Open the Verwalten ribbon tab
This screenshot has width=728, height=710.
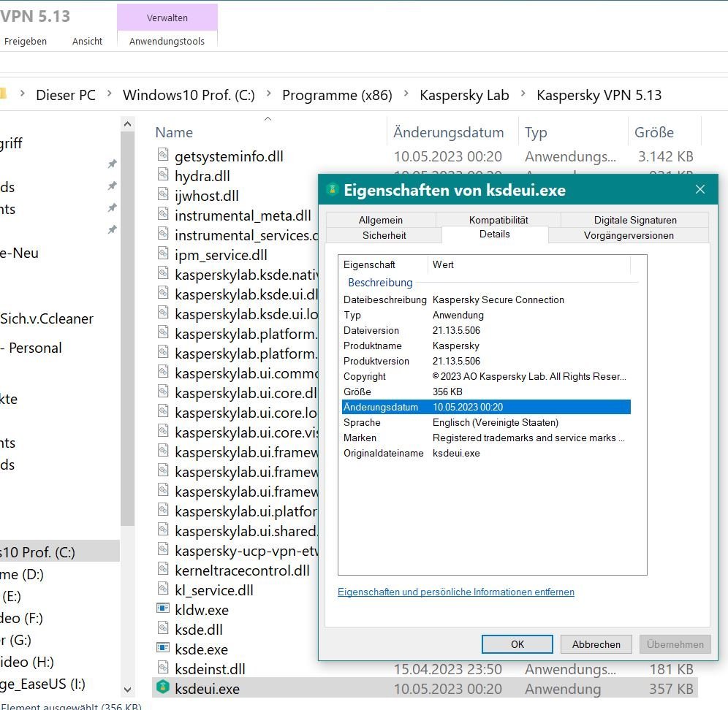[167, 18]
